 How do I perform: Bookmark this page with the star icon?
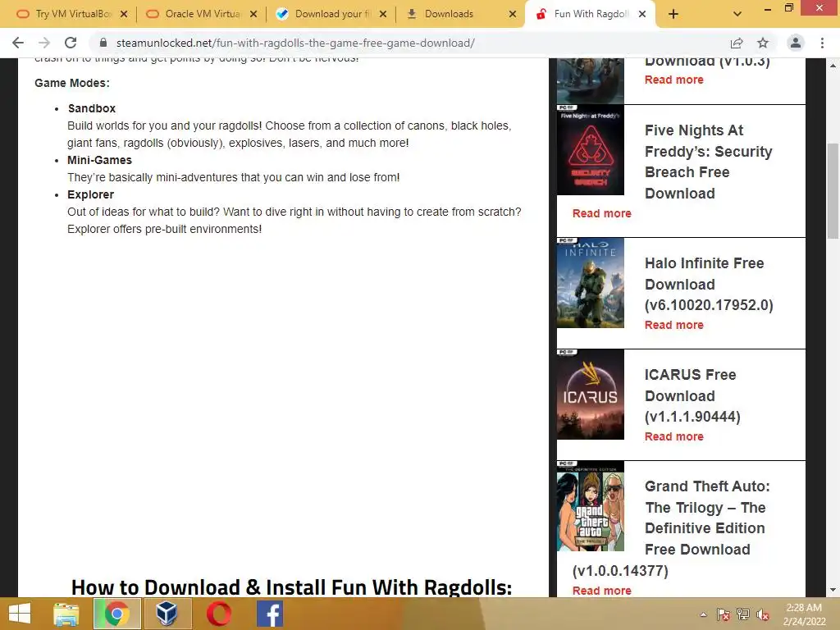tap(763, 43)
